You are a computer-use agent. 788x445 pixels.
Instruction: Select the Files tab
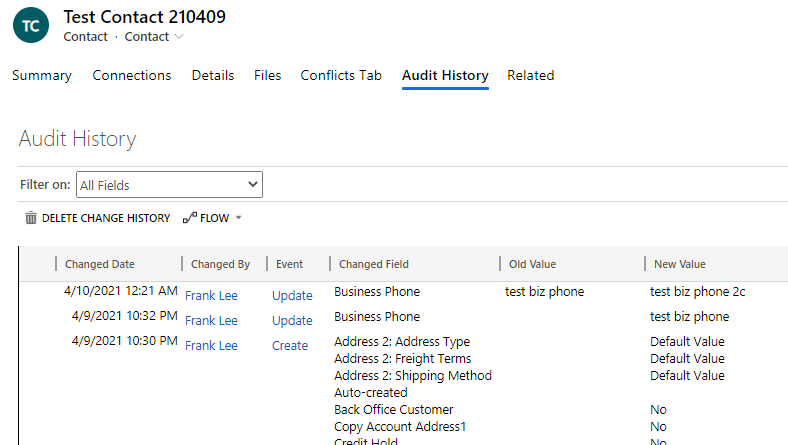(267, 76)
